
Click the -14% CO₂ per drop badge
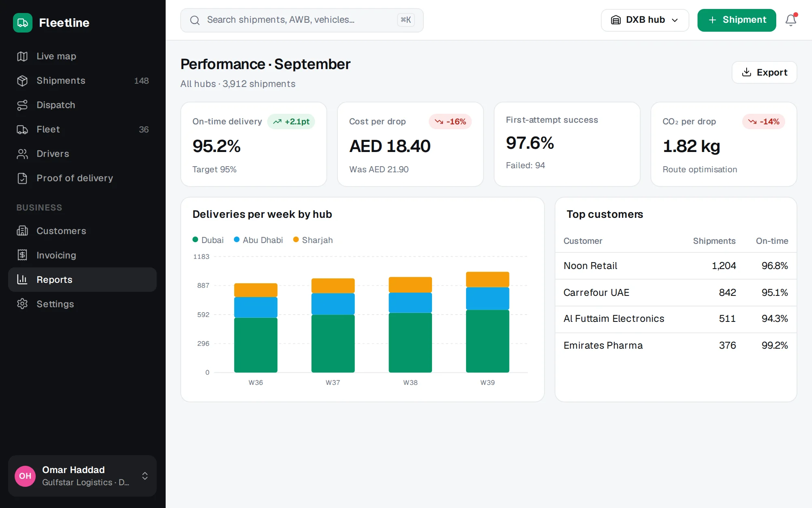click(x=764, y=122)
